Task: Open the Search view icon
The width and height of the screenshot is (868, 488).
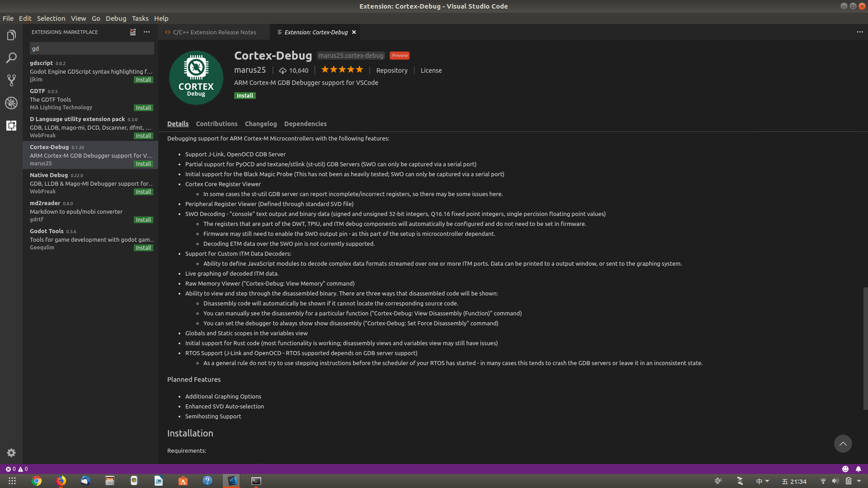Action: pos(11,58)
